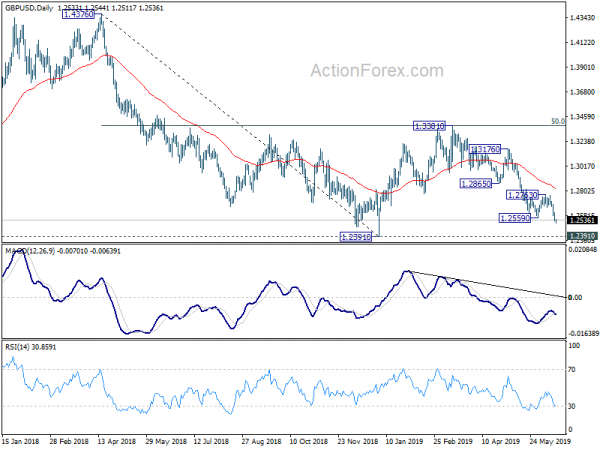Select the 10 Oct 2018 date label

[x=309, y=441]
